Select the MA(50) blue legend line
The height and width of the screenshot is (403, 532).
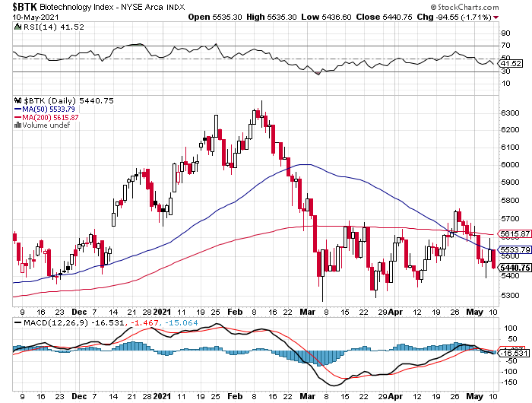pos(17,109)
